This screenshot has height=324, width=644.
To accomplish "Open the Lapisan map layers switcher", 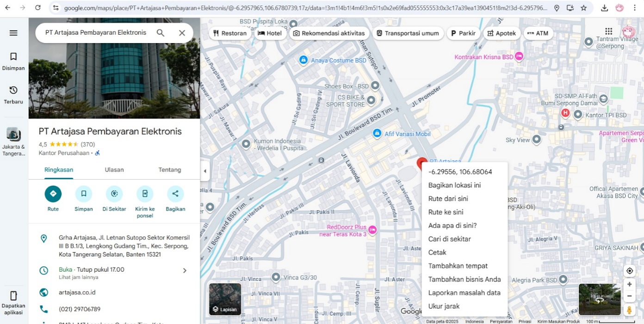I will [x=225, y=299].
